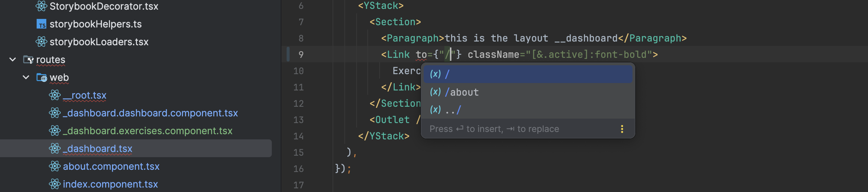Choose the "../" completion suggestion
This screenshot has height=192, width=868.
click(x=528, y=110)
